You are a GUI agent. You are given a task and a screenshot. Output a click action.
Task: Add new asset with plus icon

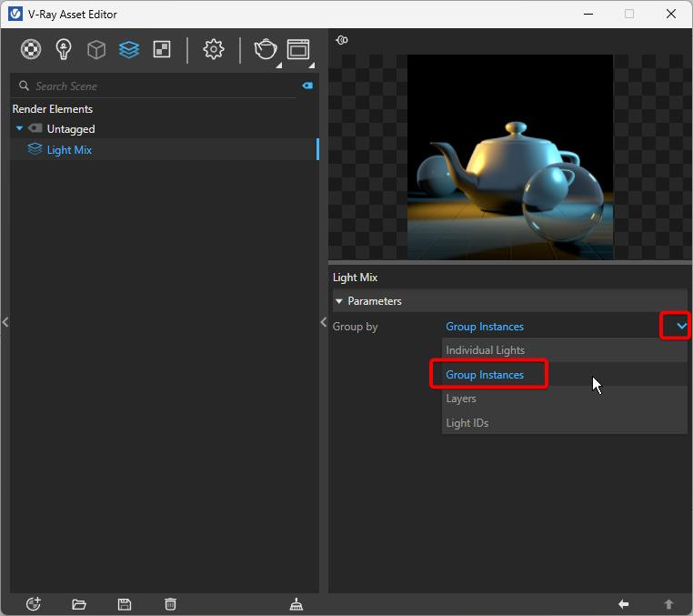tap(34, 604)
